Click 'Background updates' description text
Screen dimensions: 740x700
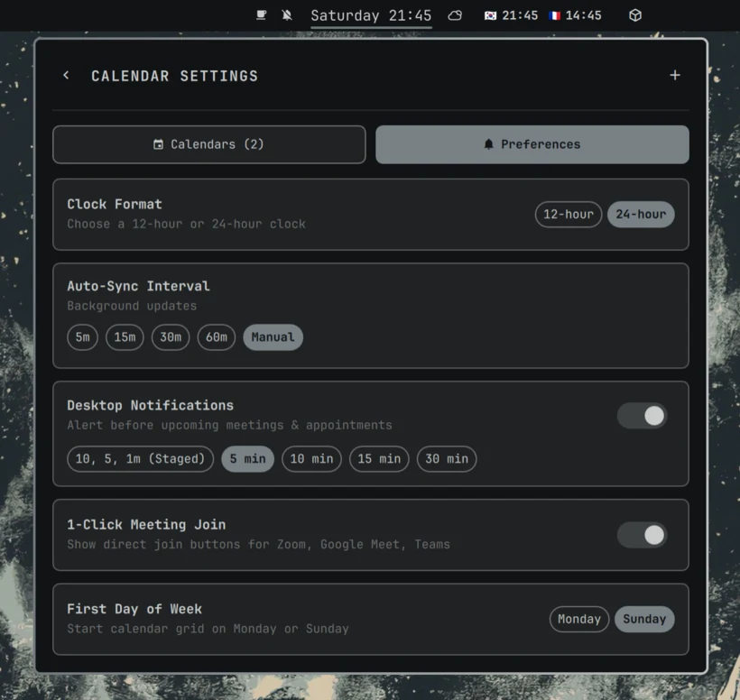[x=132, y=306]
